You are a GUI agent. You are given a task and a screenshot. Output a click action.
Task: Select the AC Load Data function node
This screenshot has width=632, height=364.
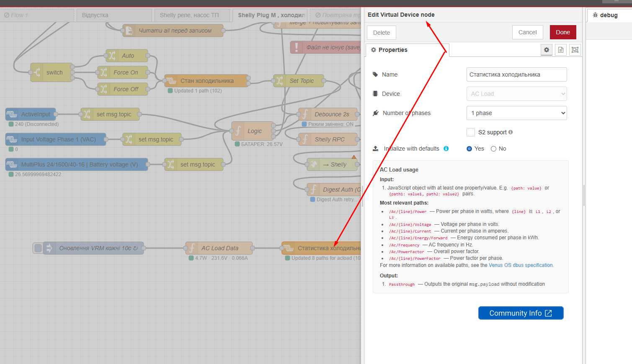tap(219, 248)
